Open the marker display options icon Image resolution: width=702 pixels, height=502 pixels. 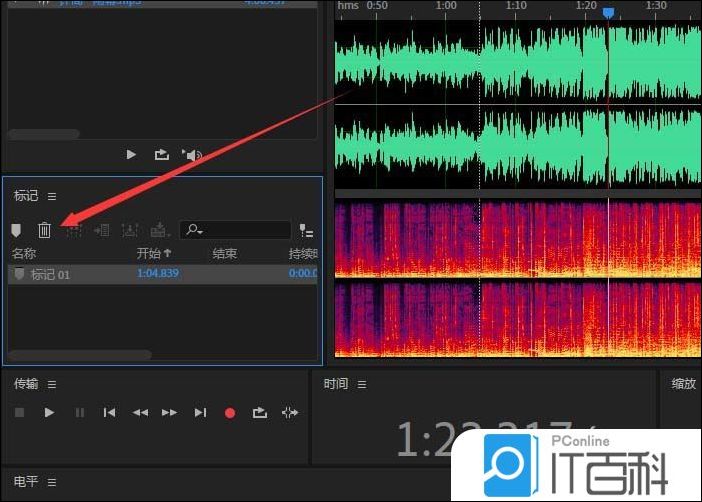coord(306,231)
